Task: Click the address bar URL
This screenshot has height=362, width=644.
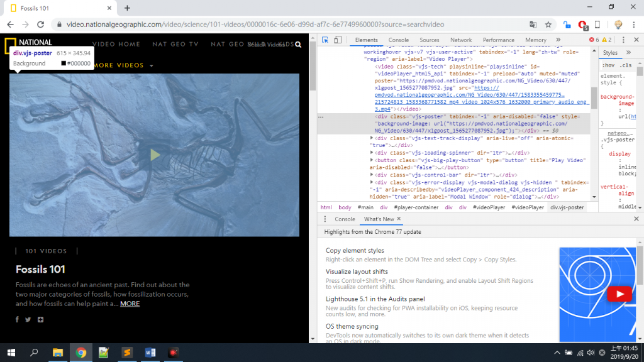Action: [255, 25]
